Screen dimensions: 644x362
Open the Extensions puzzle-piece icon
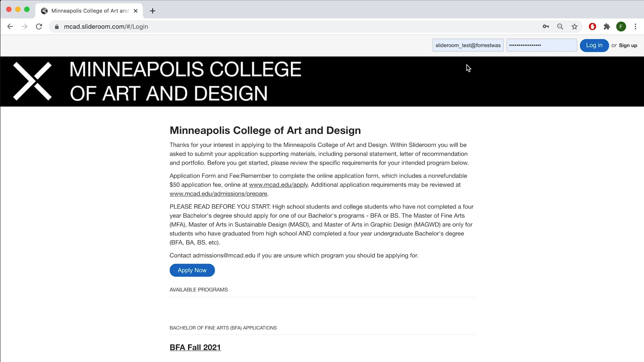(607, 26)
